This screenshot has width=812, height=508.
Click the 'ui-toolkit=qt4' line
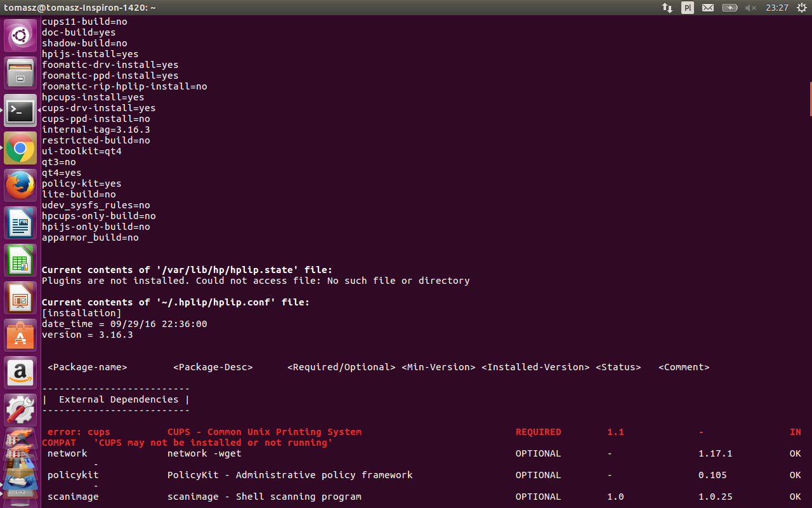[82, 151]
